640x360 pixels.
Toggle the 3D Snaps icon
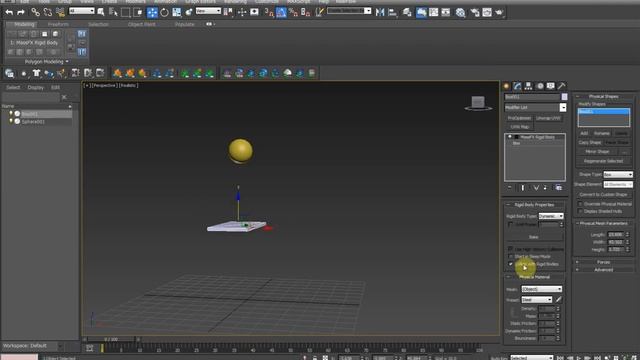[x=269, y=12]
